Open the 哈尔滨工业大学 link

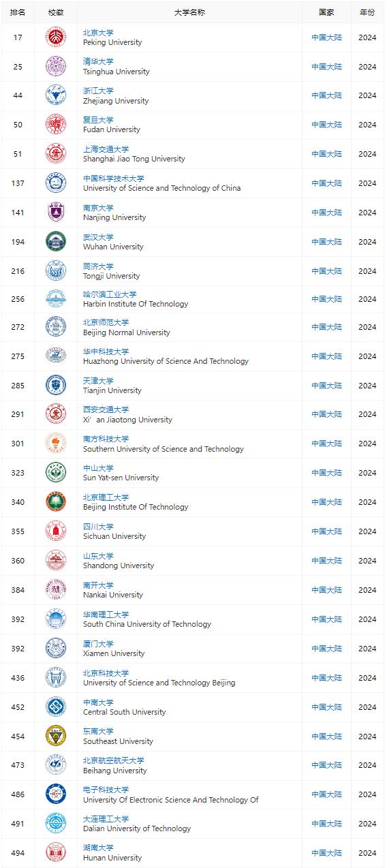[x=110, y=294]
